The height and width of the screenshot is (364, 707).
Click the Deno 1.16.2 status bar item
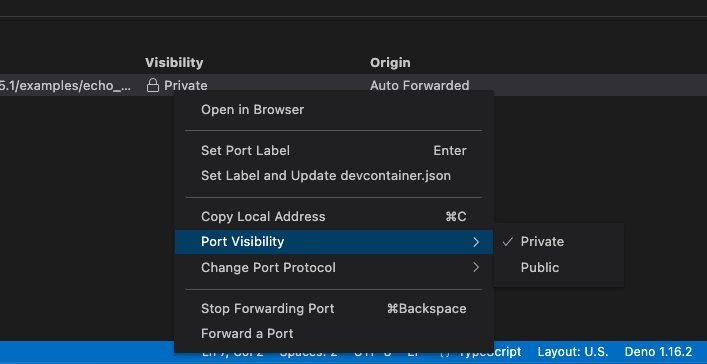point(658,352)
